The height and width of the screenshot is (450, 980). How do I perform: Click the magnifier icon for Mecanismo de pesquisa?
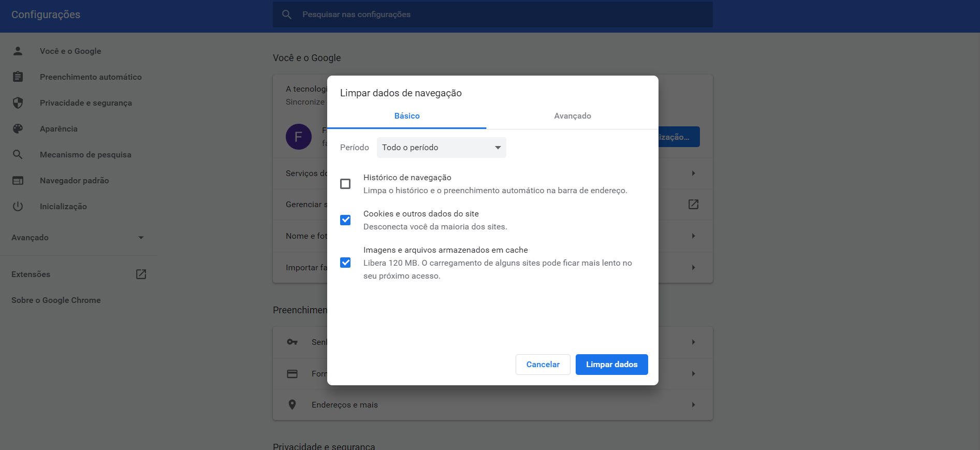coord(18,154)
